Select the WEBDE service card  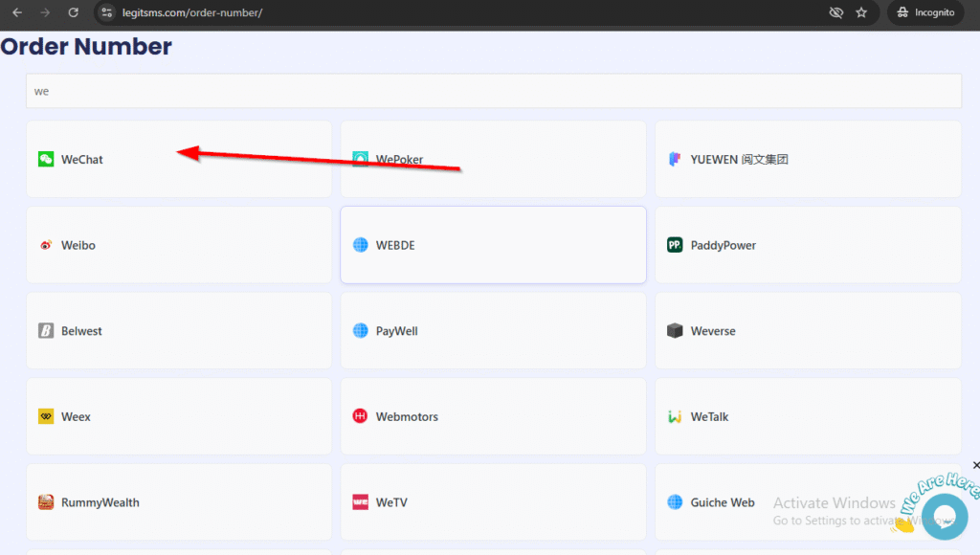(493, 245)
